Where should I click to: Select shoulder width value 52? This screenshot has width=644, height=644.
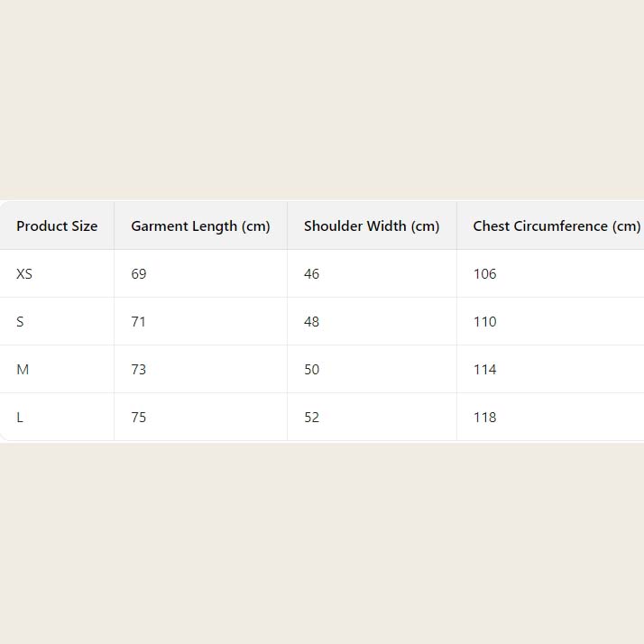click(312, 418)
